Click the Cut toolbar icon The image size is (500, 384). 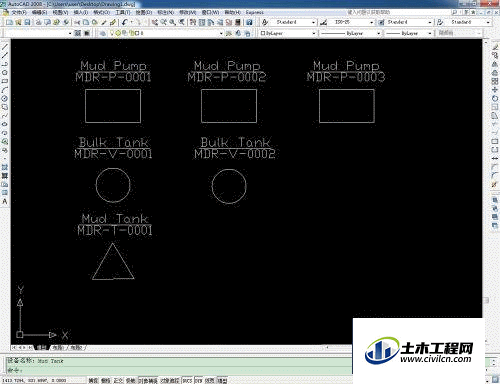point(77,22)
